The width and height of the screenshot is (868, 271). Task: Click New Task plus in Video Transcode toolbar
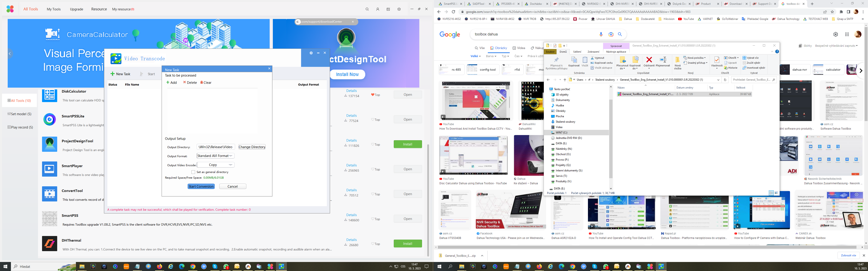(x=113, y=74)
